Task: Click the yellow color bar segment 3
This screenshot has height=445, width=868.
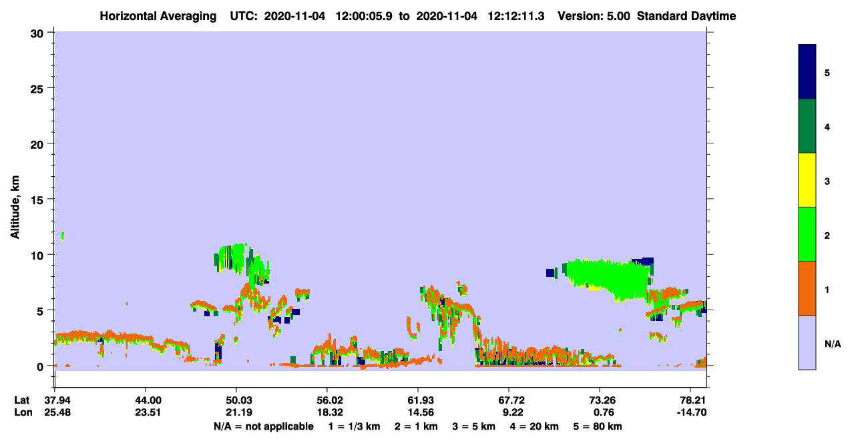Action: (807, 180)
